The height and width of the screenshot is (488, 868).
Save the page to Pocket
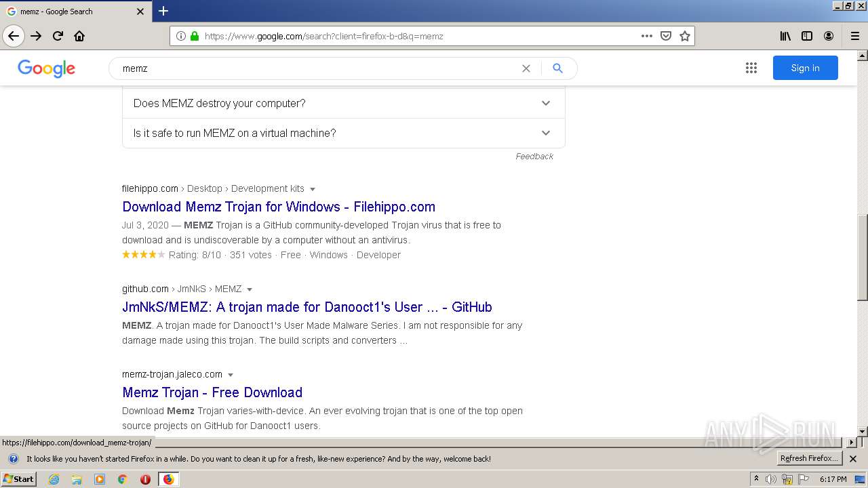click(666, 36)
